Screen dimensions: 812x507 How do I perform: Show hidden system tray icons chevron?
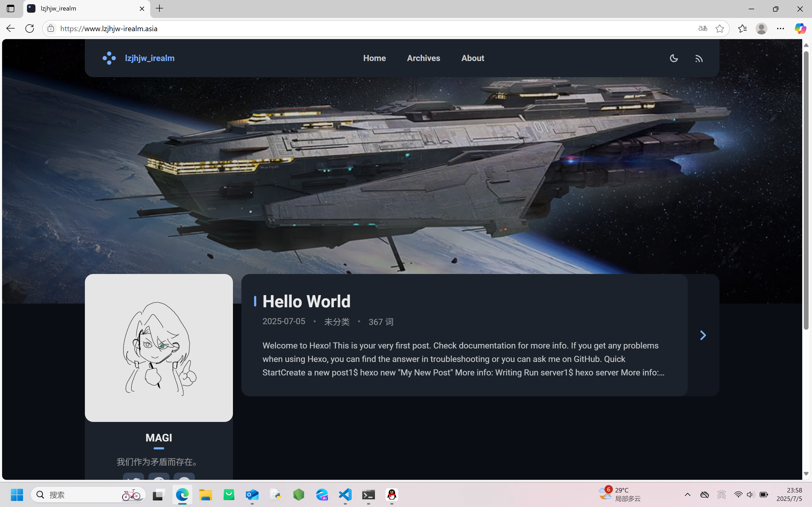[687, 495]
